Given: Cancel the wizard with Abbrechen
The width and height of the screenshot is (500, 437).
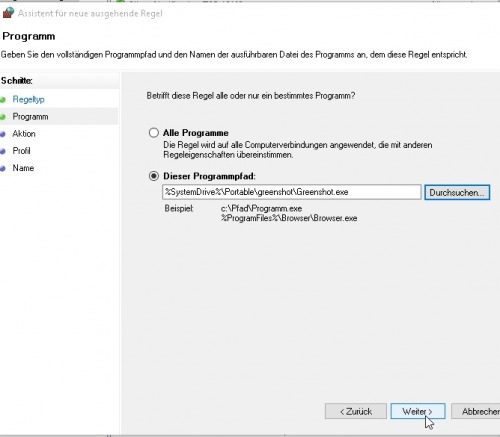Looking at the screenshot, I should pos(476,411).
